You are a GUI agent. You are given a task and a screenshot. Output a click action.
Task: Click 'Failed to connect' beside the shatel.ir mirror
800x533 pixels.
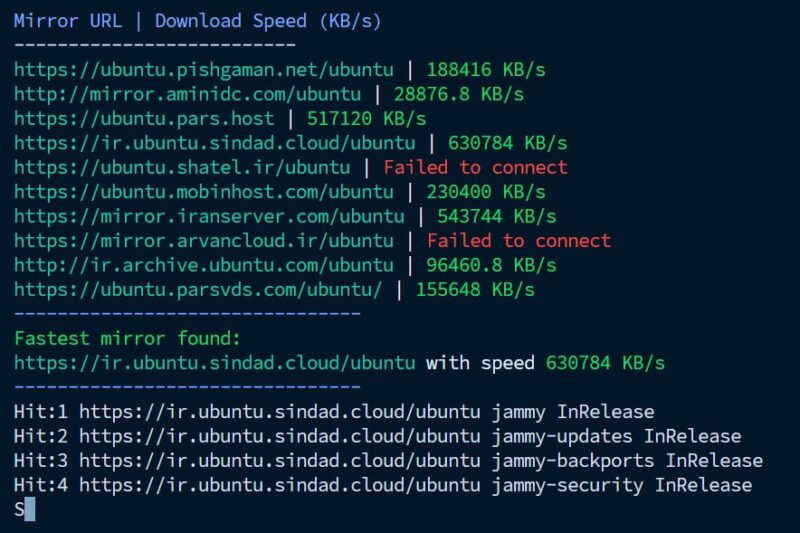[475, 167]
